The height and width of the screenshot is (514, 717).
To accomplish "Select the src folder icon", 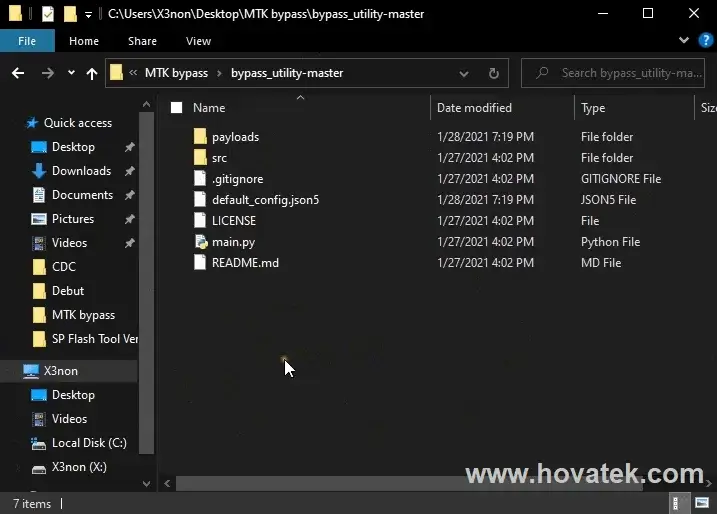I will 200,157.
